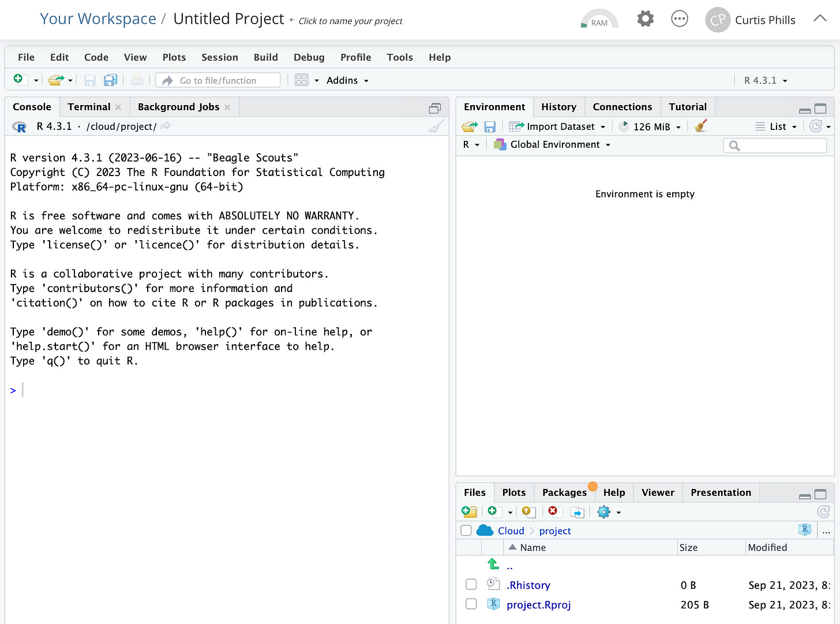Open the Session menu
This screenshot has height=624, width=840.
pos(220,57)
